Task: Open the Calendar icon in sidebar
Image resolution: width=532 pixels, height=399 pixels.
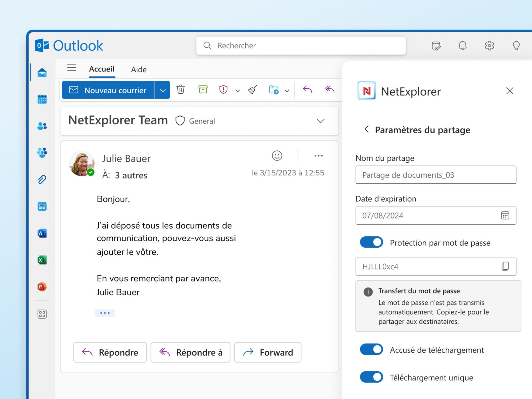Action: coord(42,99)
